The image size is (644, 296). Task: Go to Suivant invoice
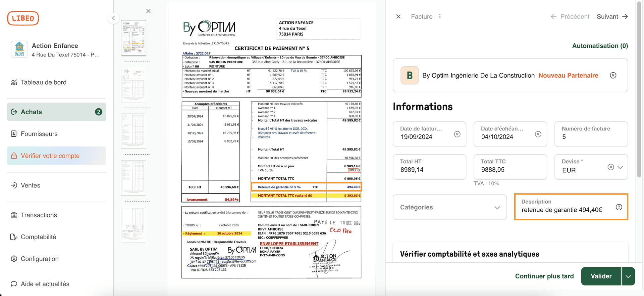click(612, 16)
